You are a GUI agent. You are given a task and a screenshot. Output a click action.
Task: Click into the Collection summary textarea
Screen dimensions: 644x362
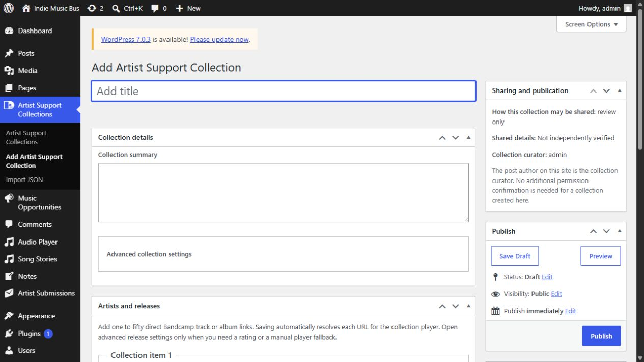(x=283, y=193)
